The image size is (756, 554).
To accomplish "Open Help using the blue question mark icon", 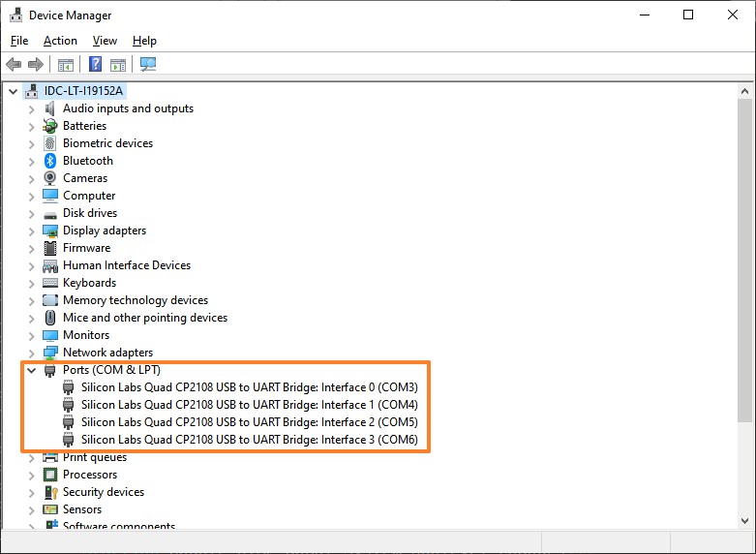I will click(x=95, y=65).
